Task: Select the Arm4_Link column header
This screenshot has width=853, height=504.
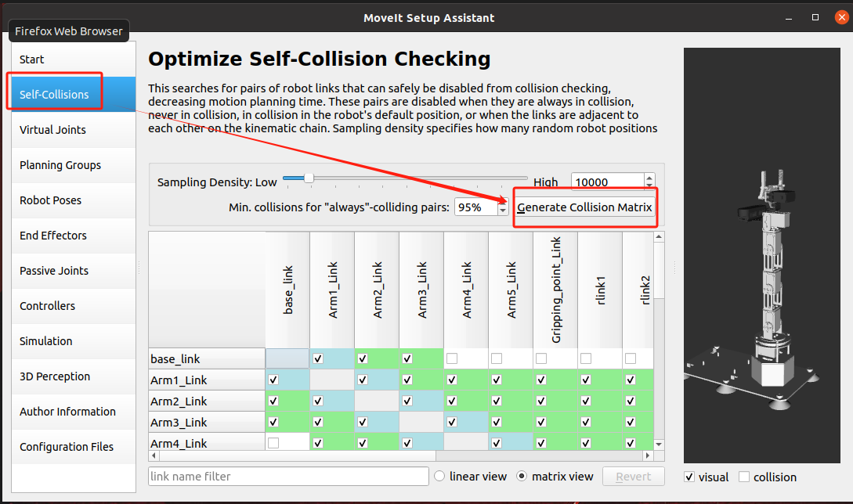Action: coord(466,290)
